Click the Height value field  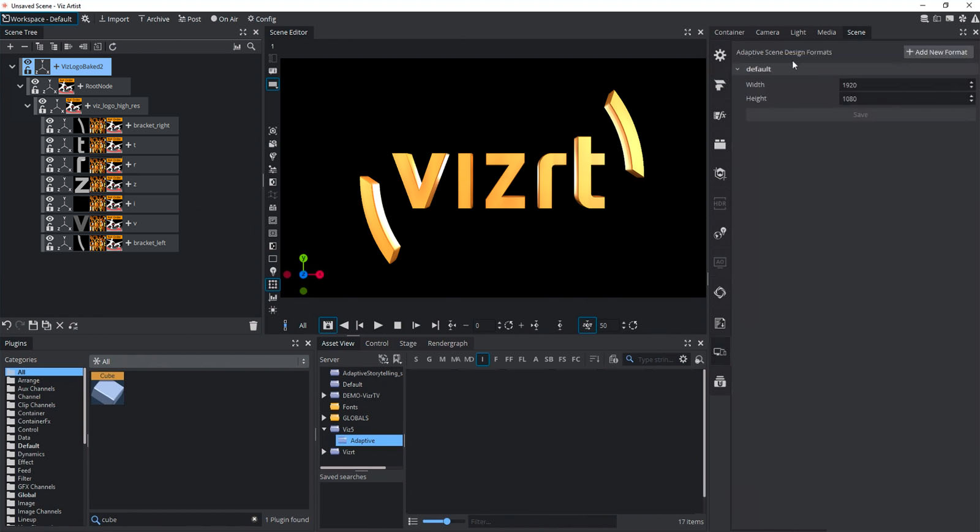coord(902,99)
